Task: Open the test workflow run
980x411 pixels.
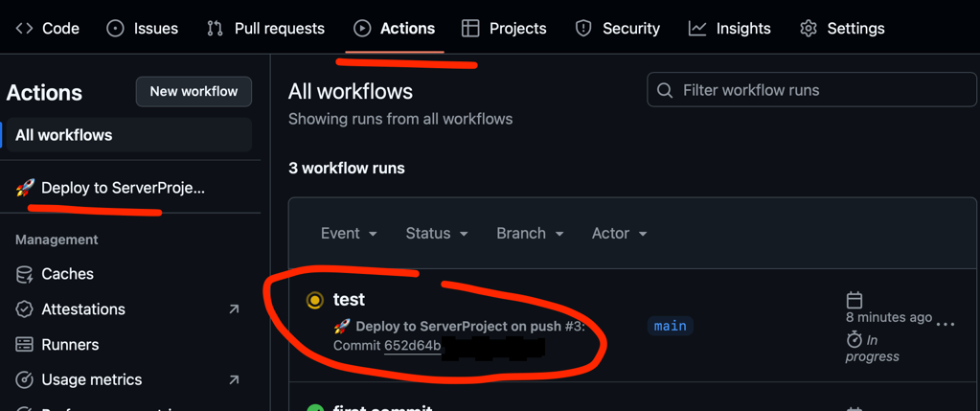Action: [x=349, y=300]
